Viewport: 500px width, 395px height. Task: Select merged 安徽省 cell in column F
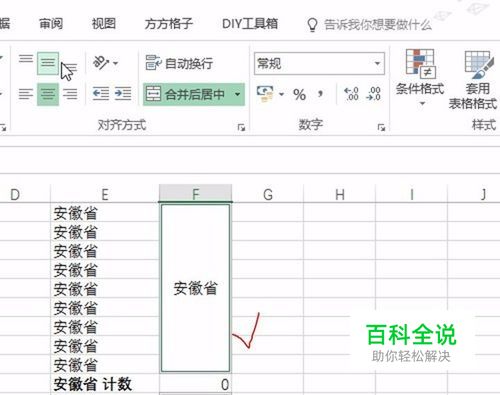pyautogui.click(x=195, y=288)
